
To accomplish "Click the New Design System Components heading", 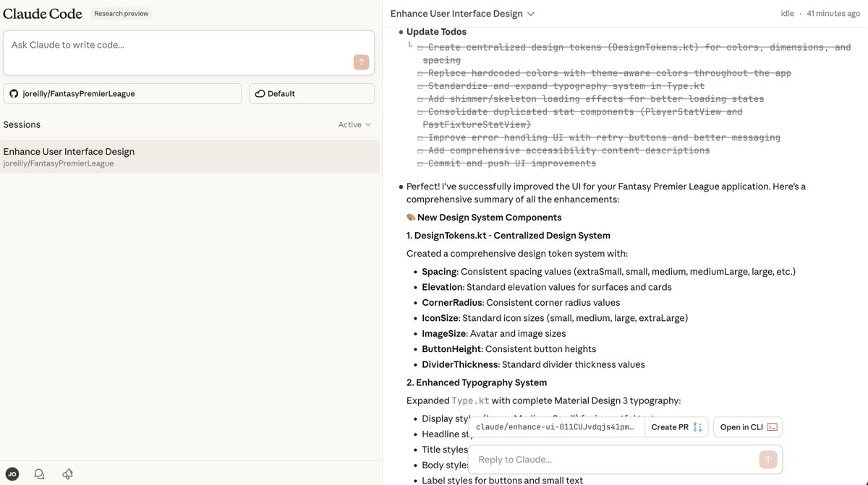I will [x=484, y=218].
